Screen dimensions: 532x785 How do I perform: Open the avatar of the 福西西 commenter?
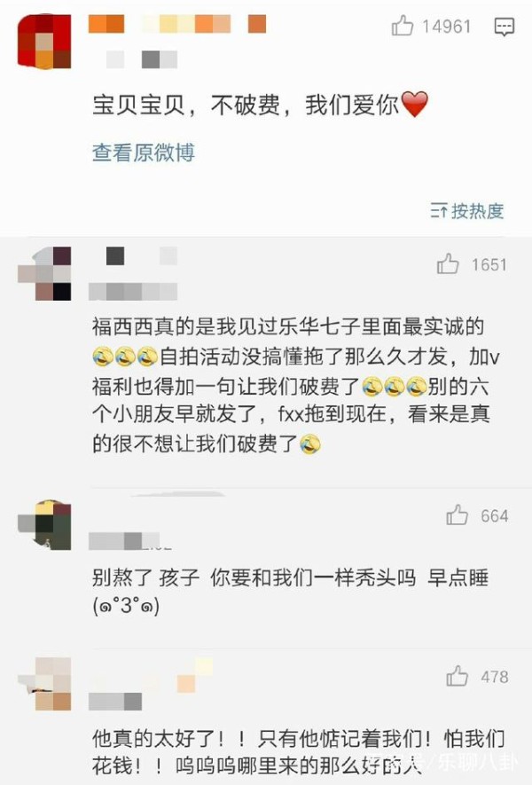click(44, 273)
